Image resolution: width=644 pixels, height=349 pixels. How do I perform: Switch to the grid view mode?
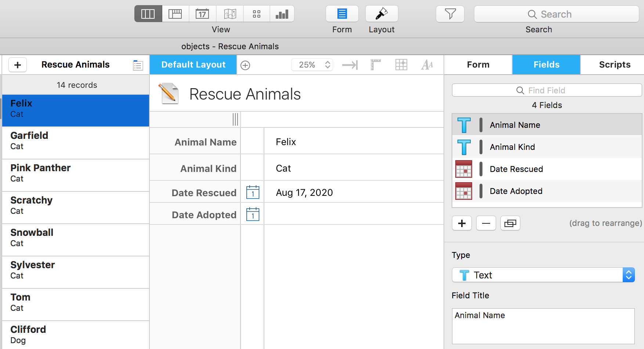tap(256, 14)
